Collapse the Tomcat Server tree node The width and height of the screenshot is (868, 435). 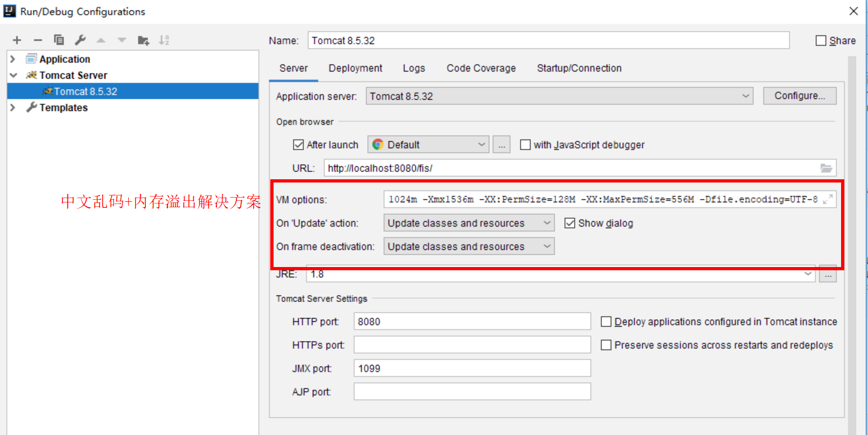[x=13, y=75]
